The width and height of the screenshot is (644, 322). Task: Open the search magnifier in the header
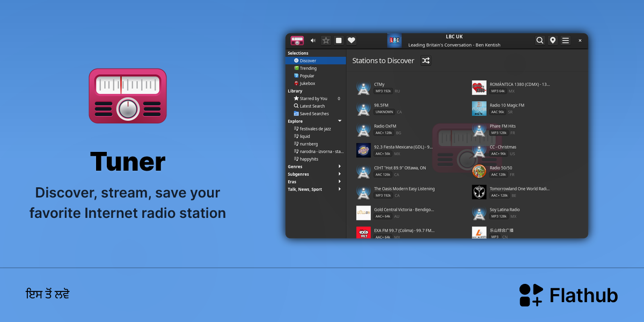[x=540, y=40]
